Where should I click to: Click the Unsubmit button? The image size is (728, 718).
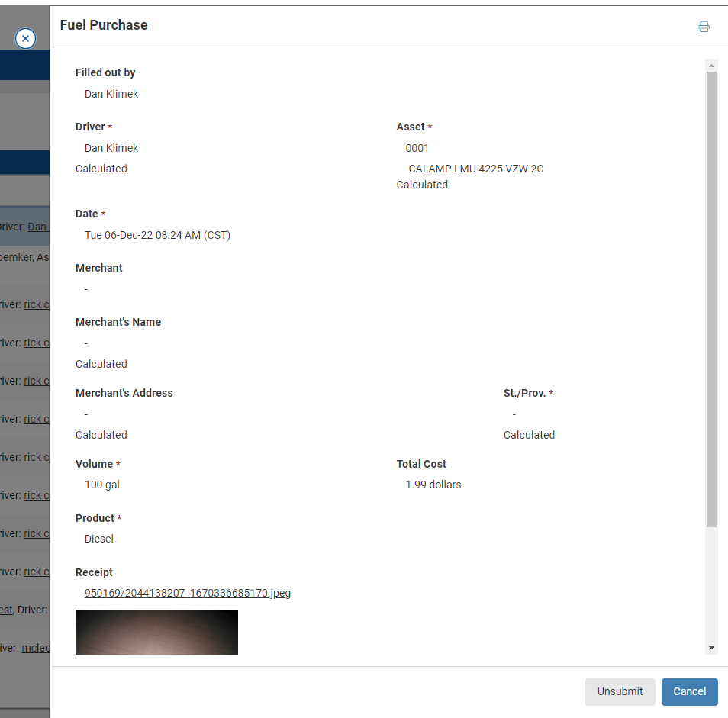point(620,691)
